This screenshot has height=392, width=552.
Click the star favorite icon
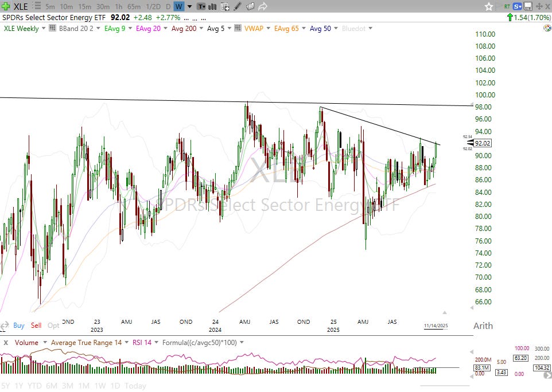point(489,6)
